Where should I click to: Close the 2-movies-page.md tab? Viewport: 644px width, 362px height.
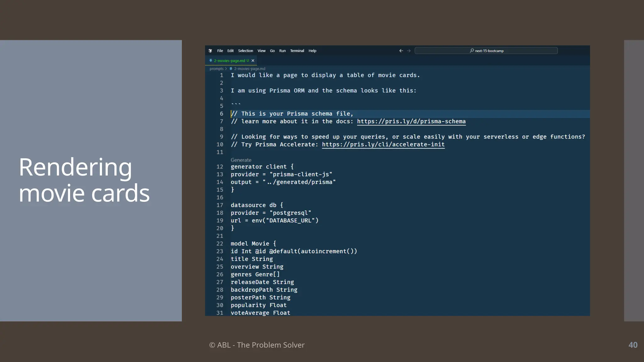[253, 61]
